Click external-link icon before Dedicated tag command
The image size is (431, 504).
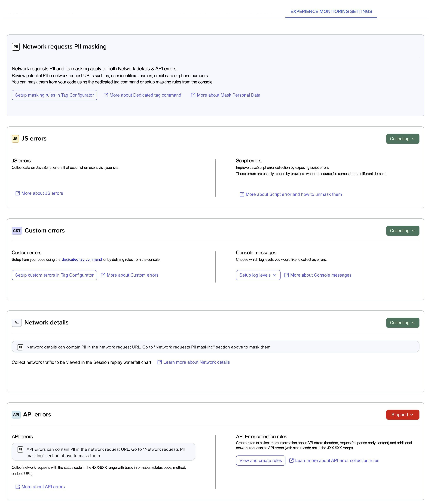pyautogui.click(x=106, y=95)
